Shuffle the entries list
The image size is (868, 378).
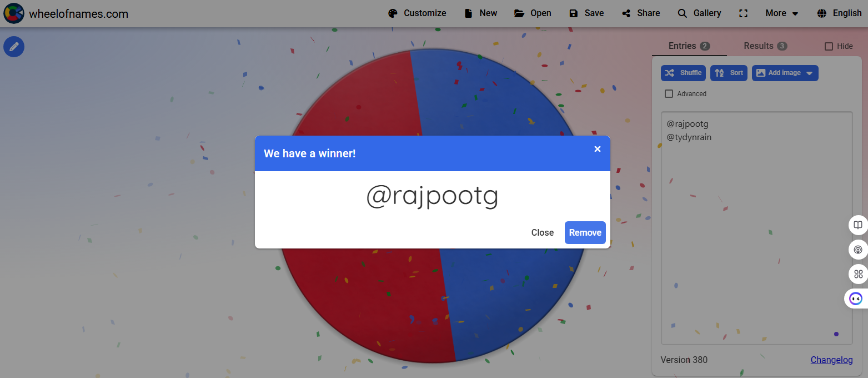click(x=684, y=73)
